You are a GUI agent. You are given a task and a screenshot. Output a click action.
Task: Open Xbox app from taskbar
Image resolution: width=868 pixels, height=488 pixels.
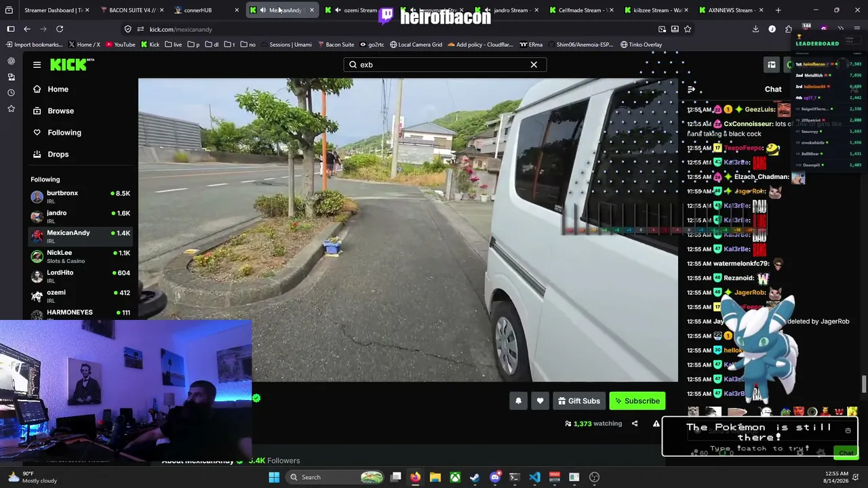pyautogui.click(x=455, y=477)
